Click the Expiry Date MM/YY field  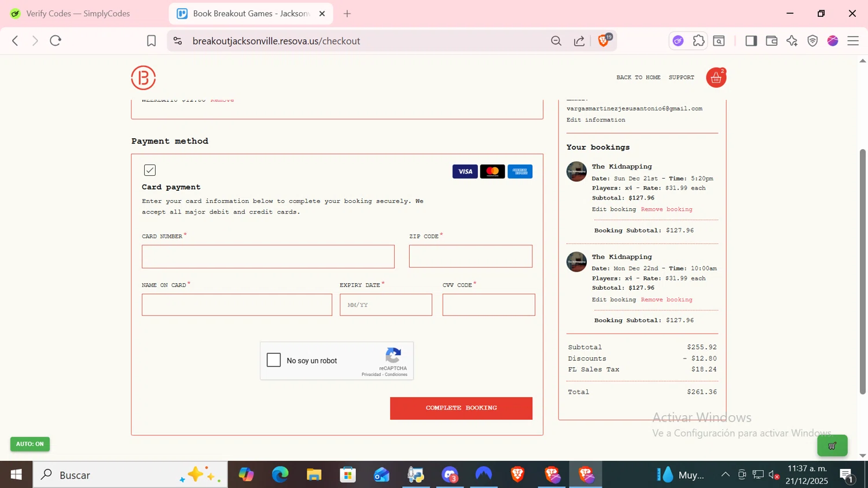[386, 305]
